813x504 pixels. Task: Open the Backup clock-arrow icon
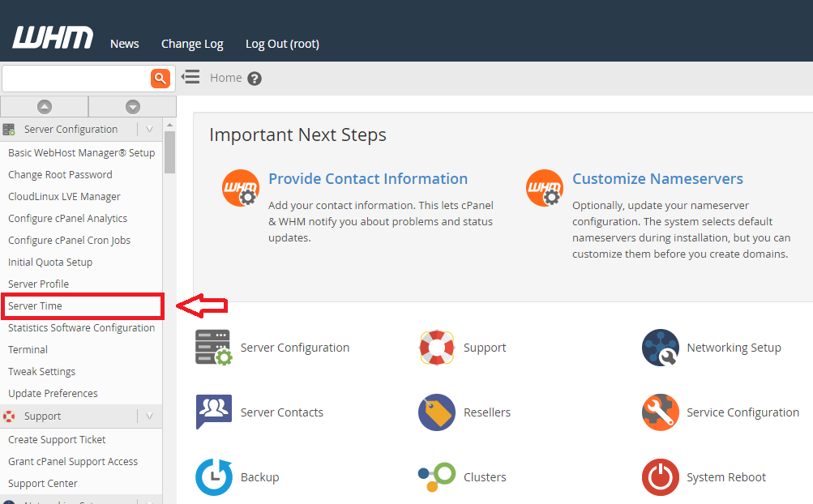[214, 477]
